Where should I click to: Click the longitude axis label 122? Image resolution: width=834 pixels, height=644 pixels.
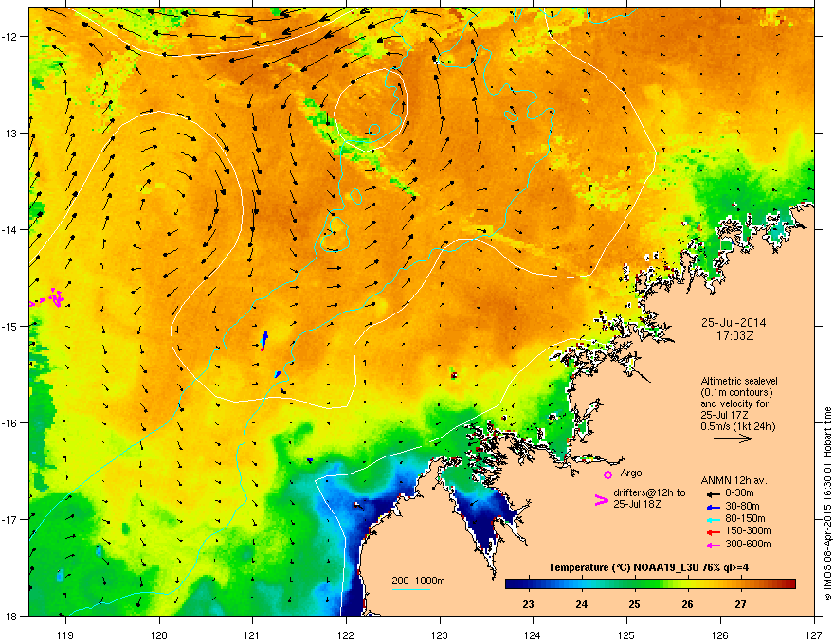click(x=346, y=635)
